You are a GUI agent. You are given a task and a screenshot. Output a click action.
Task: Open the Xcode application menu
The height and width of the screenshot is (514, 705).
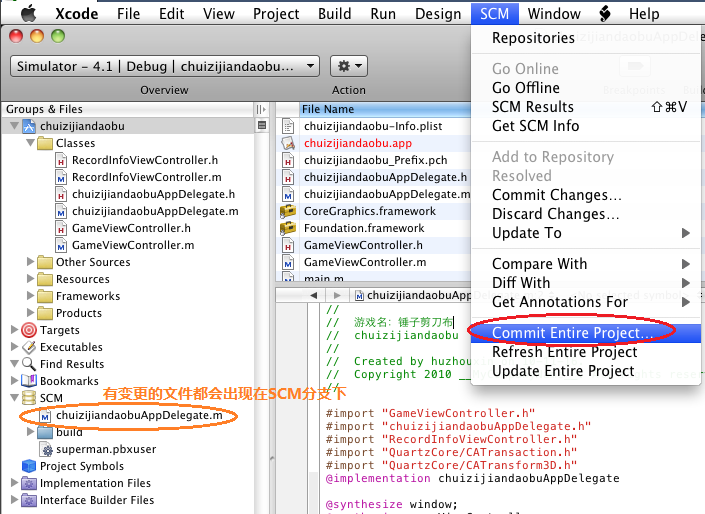[76, 14]
